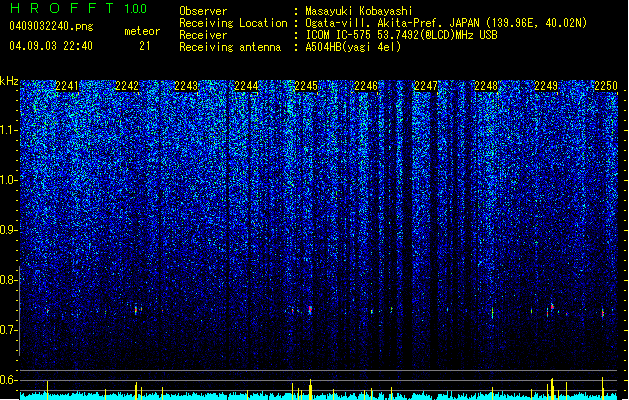Click the 0.8 kHz axis label
The image size is (629, 400).
click(9, 280)
